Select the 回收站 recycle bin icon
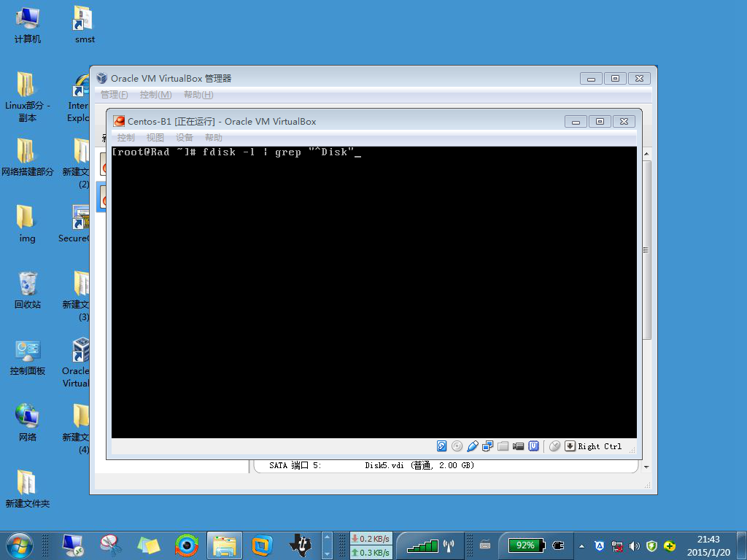The width and height of the screenshot is (747, 560). (27, 290)
